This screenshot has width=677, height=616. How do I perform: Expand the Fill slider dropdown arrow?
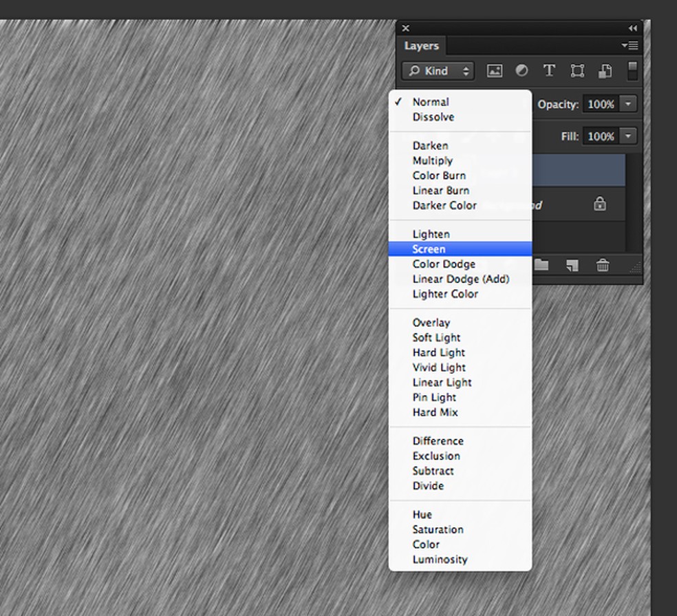tap(629, 136)
